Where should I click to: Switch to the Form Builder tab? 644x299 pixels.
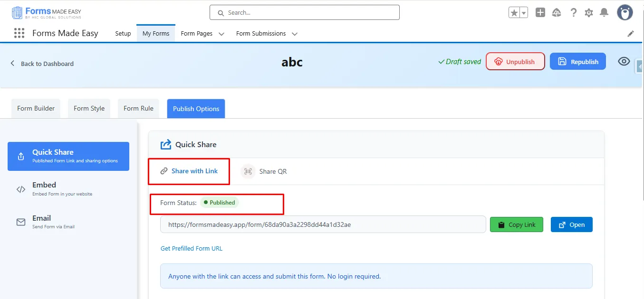[x=36, y=108]
